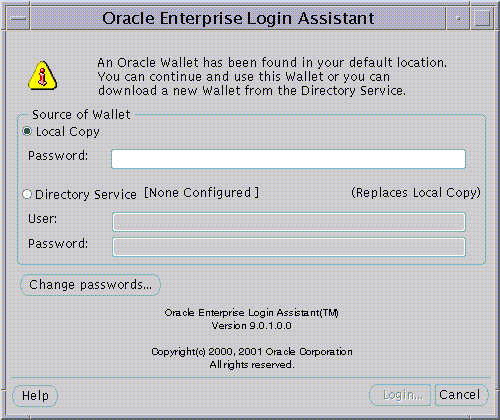Focus the Local Copy Password field

tap(288, 159)
